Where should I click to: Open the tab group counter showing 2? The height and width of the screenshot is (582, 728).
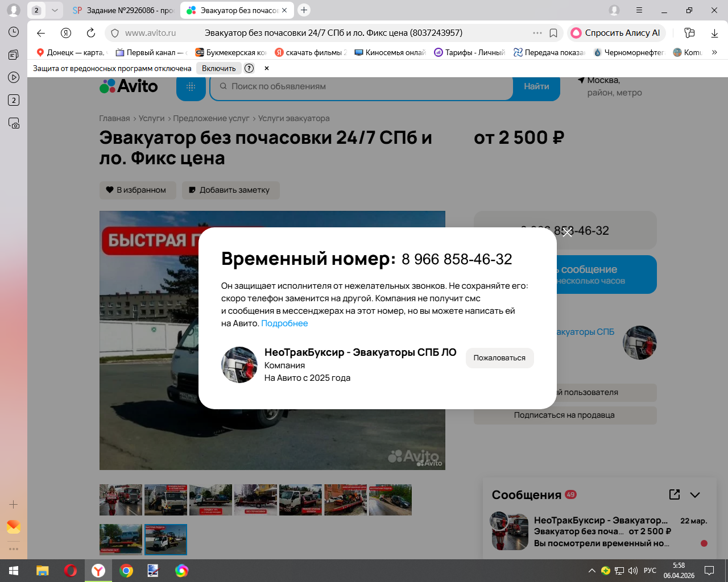click(36, 10)
